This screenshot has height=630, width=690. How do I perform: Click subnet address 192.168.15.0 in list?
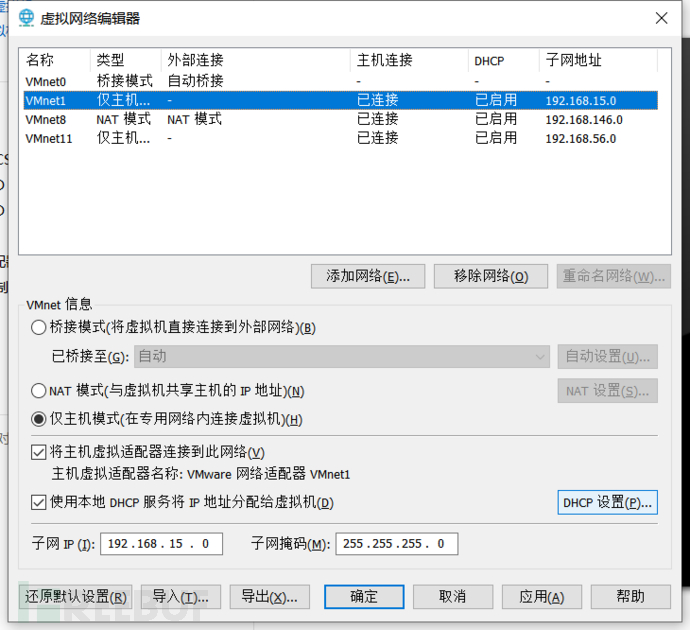[581, 101]
